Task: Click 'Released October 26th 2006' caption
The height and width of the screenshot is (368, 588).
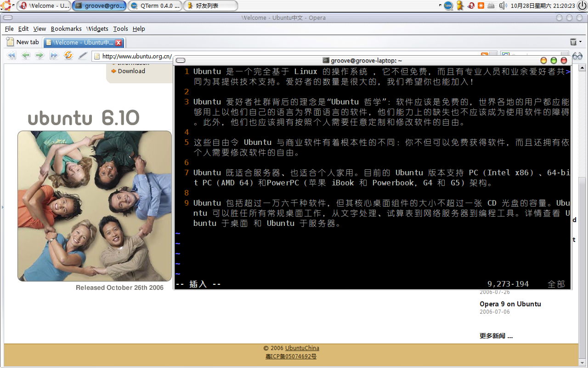Action: click(x=120, y=287)
